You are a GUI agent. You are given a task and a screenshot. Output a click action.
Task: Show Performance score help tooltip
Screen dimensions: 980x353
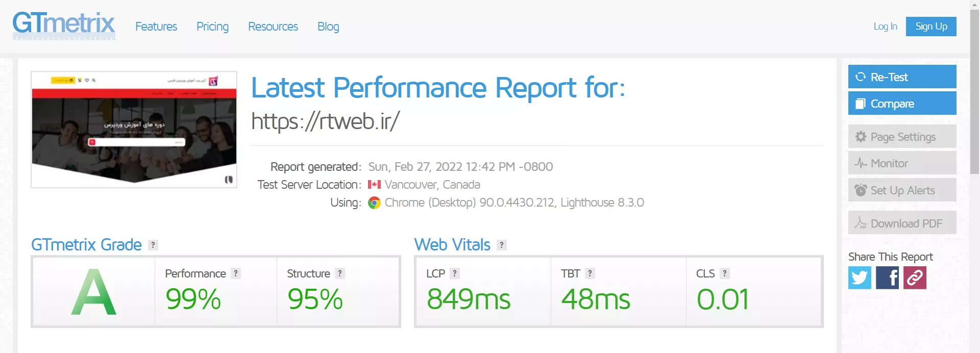pyautogui.click(x=235, y=273)
